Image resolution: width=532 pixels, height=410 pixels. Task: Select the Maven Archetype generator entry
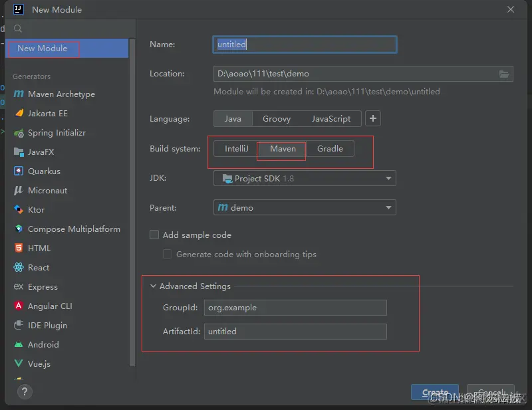click(x=67, y=94)
